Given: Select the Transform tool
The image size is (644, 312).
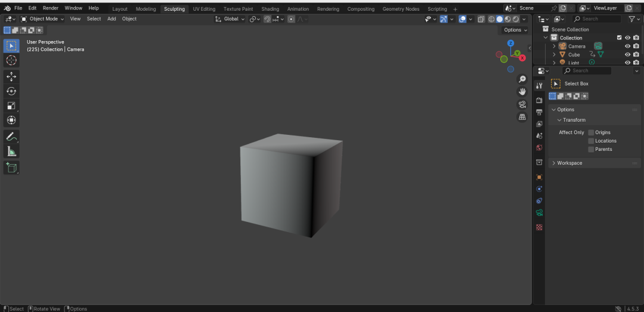Looking at the screenshot, I should tap(11, 120).
